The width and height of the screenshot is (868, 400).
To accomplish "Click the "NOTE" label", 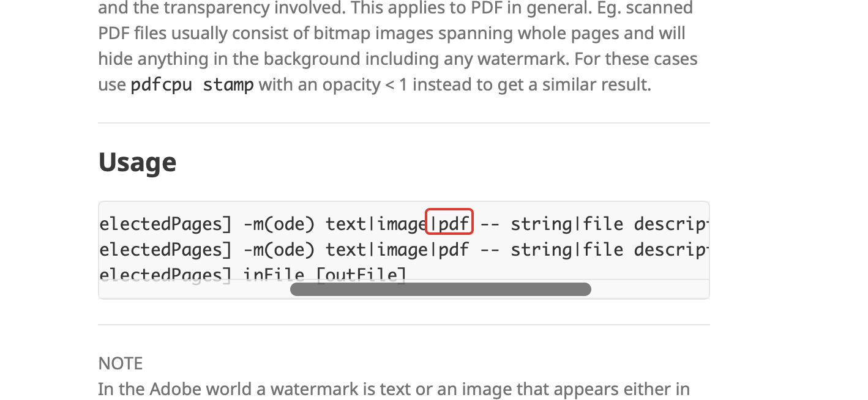I will tap(121, 363).
